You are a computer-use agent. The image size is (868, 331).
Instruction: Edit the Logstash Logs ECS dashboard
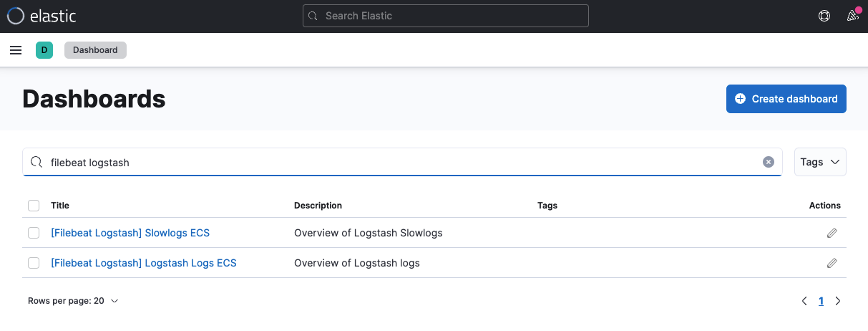(832, 263)
